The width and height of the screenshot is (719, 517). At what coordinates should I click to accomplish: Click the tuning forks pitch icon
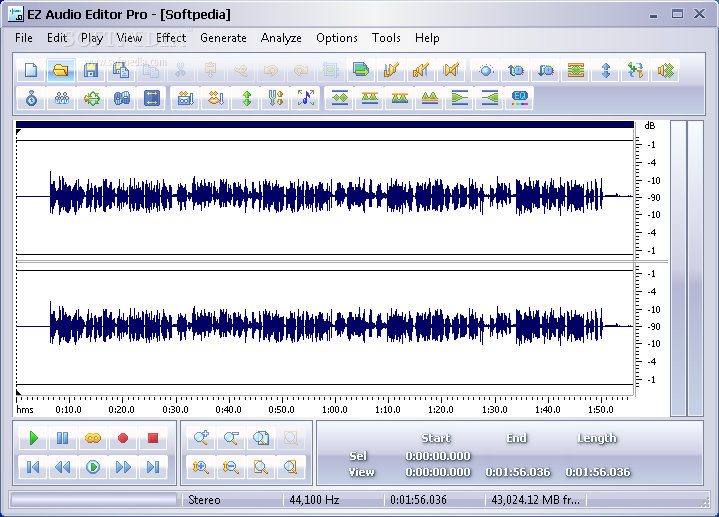coord(276,98)
